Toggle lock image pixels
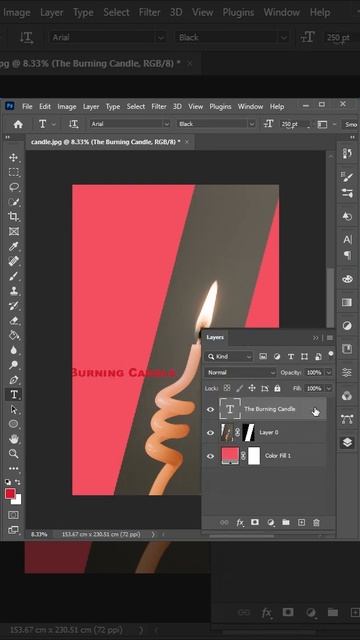360x640 pixels. pyautogui.click(x=240, y=388)
